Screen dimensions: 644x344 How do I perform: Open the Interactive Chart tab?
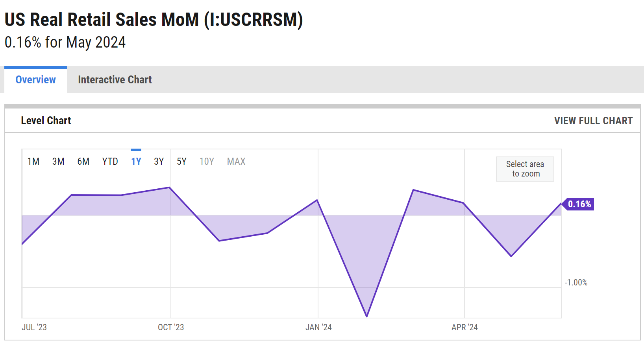115,80
